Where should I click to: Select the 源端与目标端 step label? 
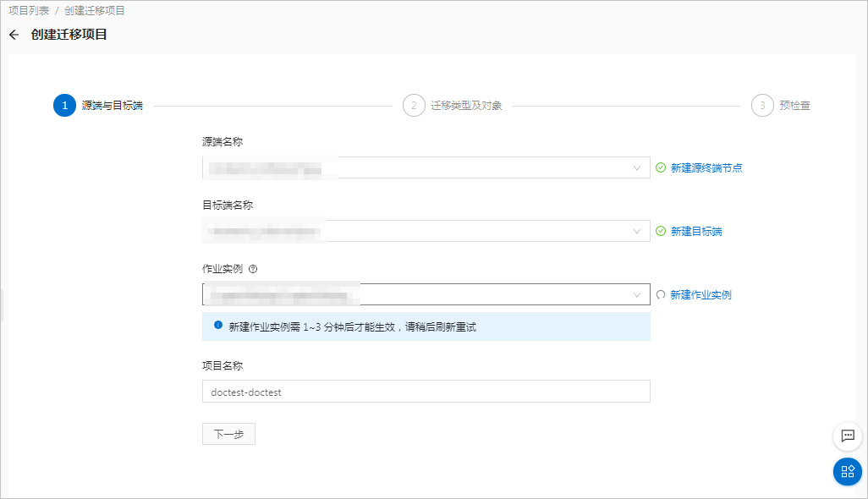tap(112, 106)
